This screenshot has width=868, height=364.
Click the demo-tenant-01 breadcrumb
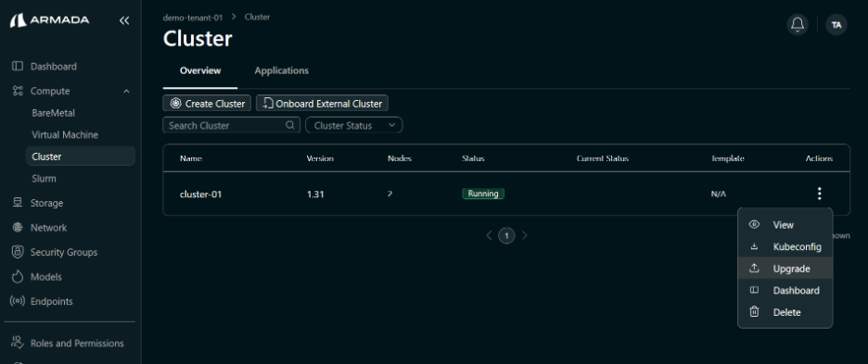[x=193, y=18]
